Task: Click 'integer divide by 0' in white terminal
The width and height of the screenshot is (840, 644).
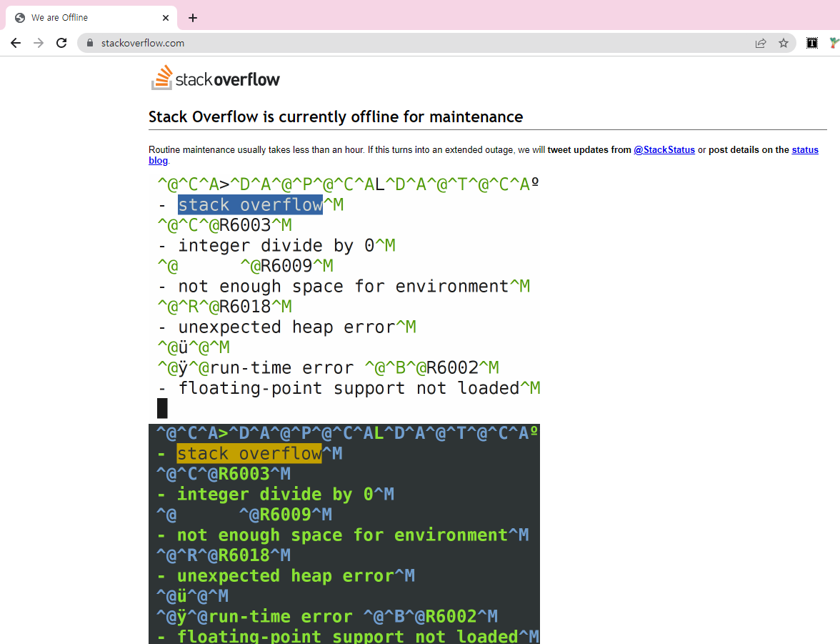Action: (x=276, y=246)
